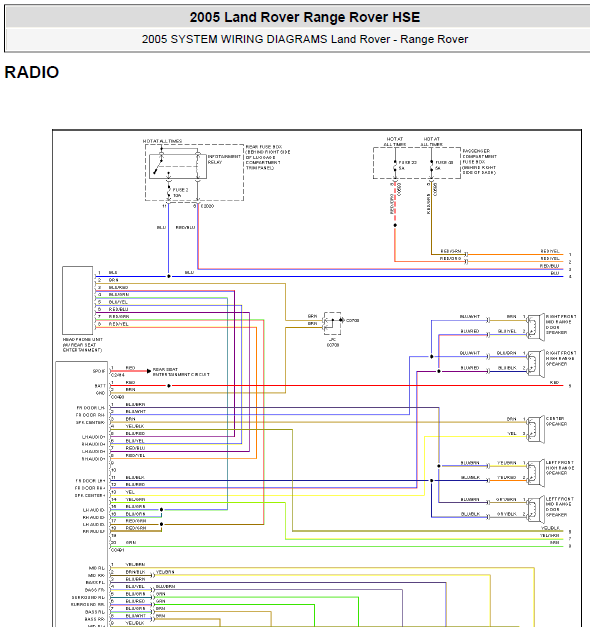Select the blue wire junction dot near pin 1
The image size is (590, 627).
click(169, 276)
